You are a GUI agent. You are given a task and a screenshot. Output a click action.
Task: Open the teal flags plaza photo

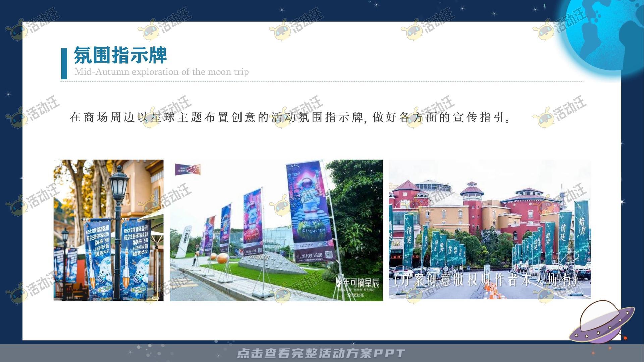pyautogui.click(x=490, y=229)
